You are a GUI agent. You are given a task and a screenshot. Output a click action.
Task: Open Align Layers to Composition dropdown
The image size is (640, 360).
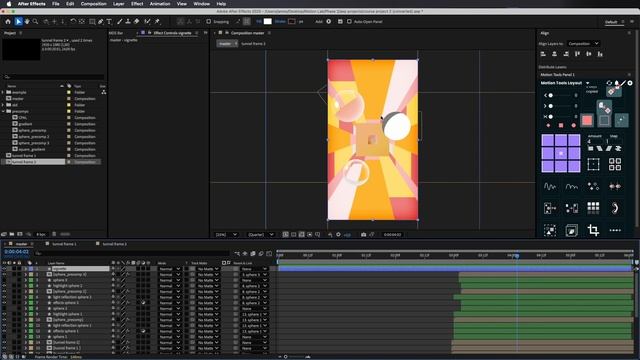583,44
